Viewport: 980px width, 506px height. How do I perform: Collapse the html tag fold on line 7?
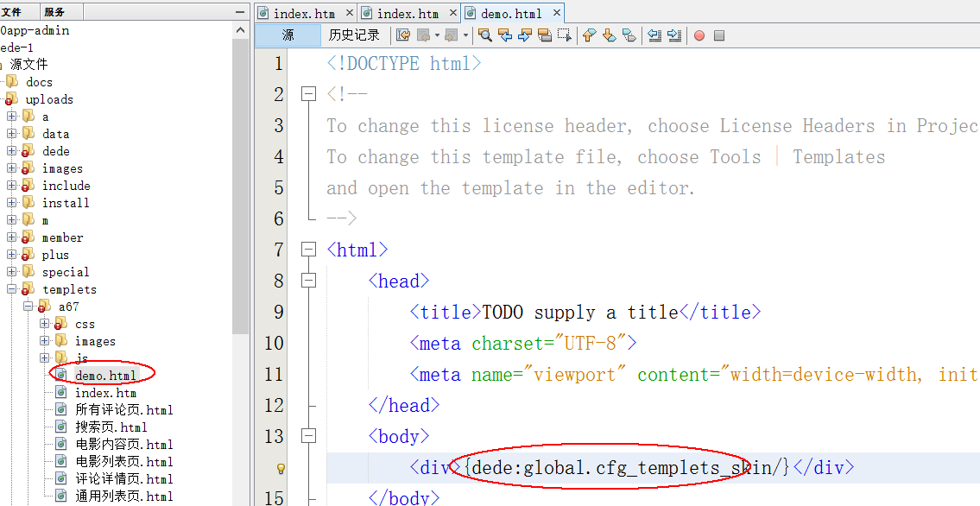308,250
